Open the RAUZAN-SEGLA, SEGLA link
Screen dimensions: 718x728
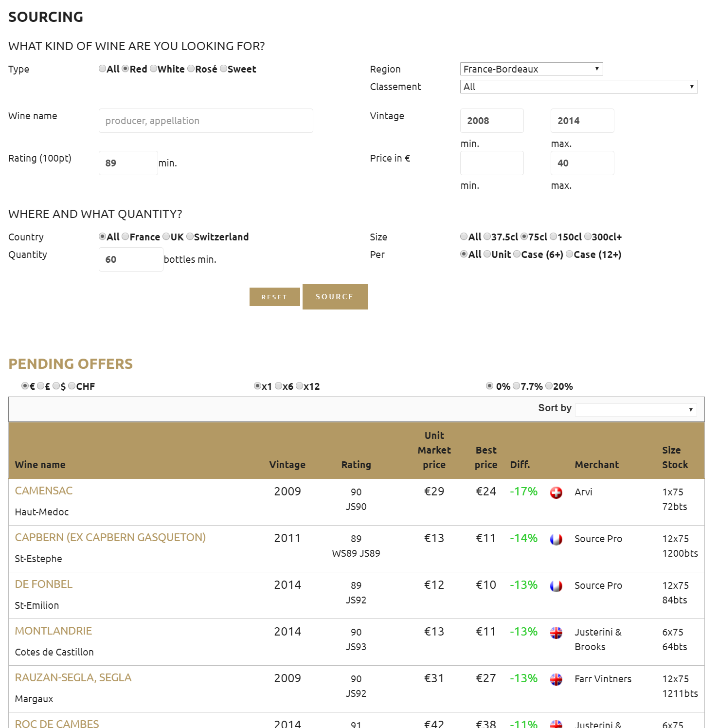click(73, 677)
